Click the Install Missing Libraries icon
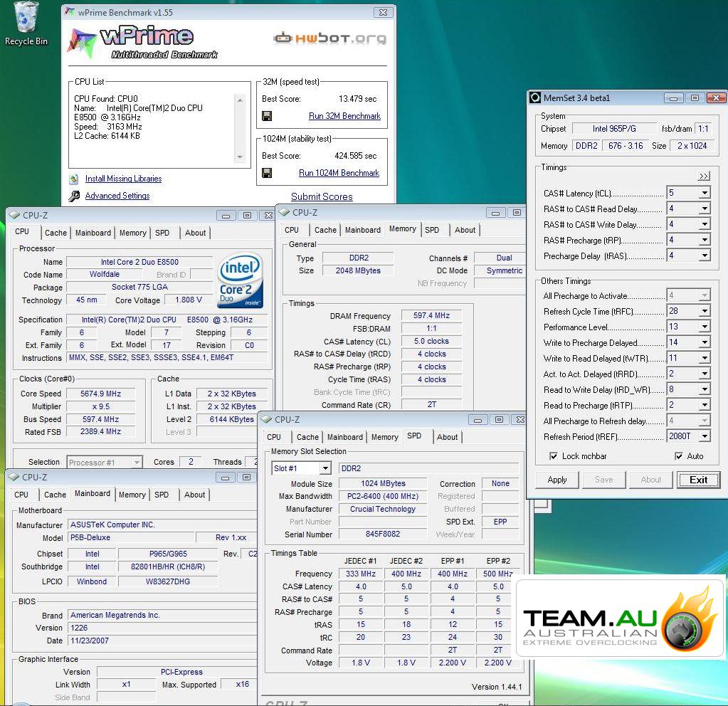The image size is (728, 706). [x=74, y=179]
